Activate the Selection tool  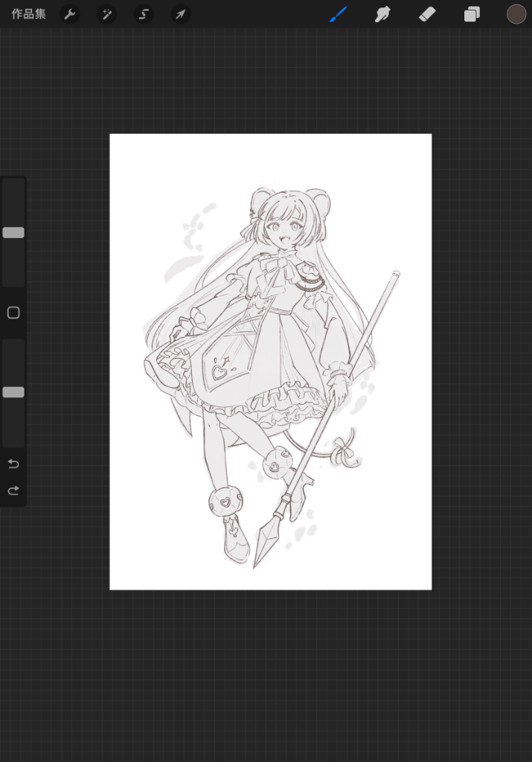click(144, 14)
